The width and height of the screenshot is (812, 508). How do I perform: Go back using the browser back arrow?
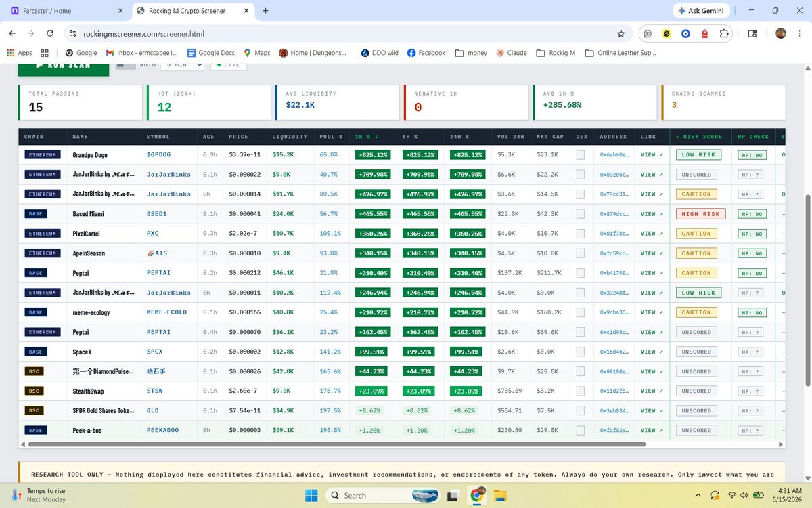(x=13, y=33)
